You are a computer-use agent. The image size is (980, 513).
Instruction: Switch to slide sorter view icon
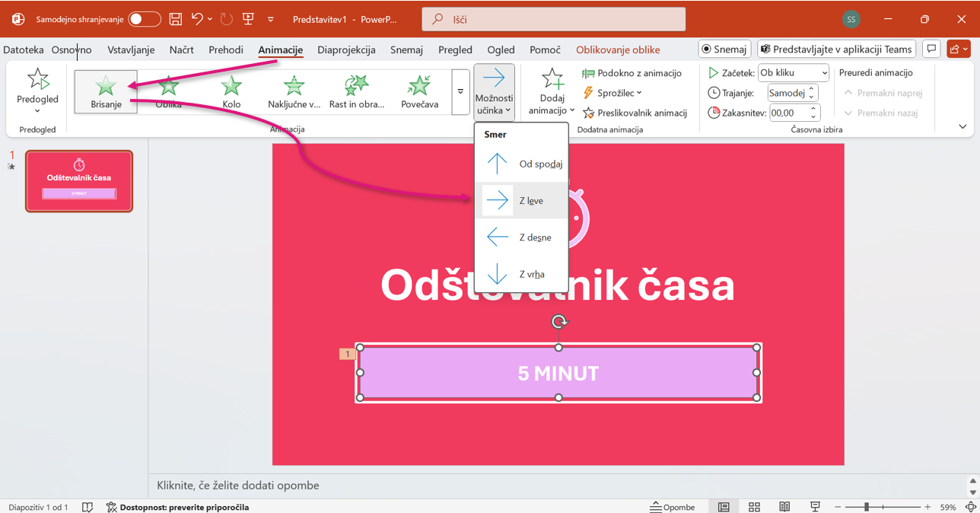pos(754,507)
